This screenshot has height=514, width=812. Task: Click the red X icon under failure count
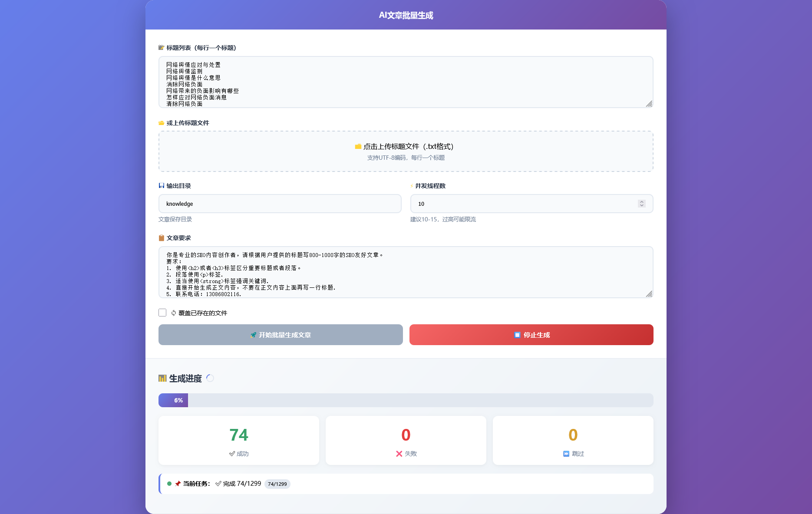tap(399, 454)
